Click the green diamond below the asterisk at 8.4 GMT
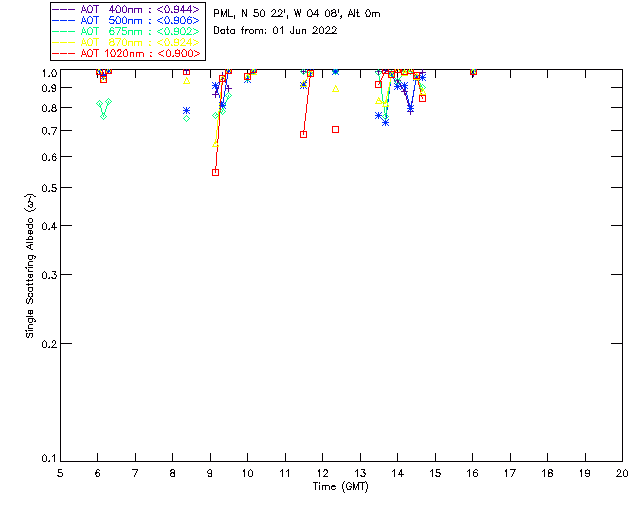This screenshot has width=640, height=512. coord(187,118)
